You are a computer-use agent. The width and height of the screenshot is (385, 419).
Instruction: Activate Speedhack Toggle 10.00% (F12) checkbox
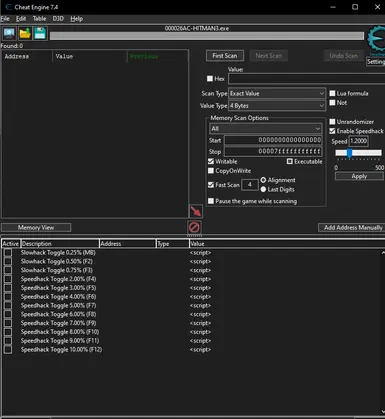pyautogui.click(x=8, y=349)
